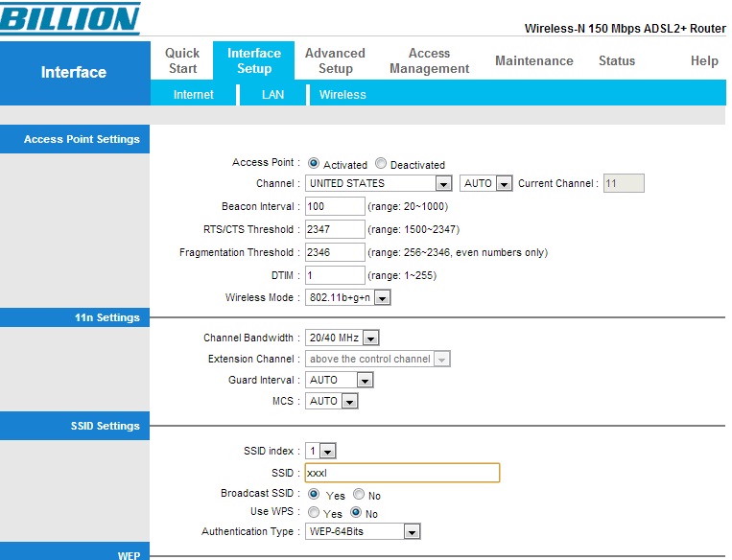Click the Fragmentation Threshold input field
732x560 pixels.
pyautogui.click(x=335, y=252)
